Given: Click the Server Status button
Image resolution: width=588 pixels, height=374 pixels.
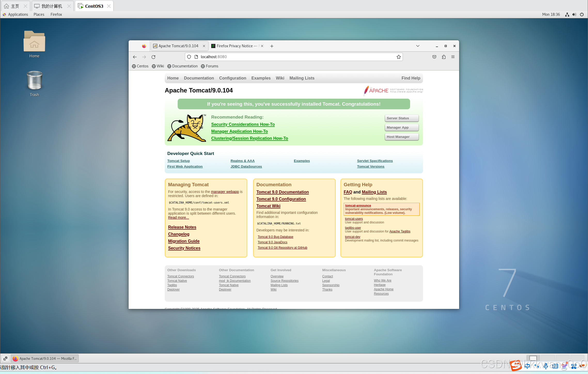Looking at the screenshot, I should 401,118.
